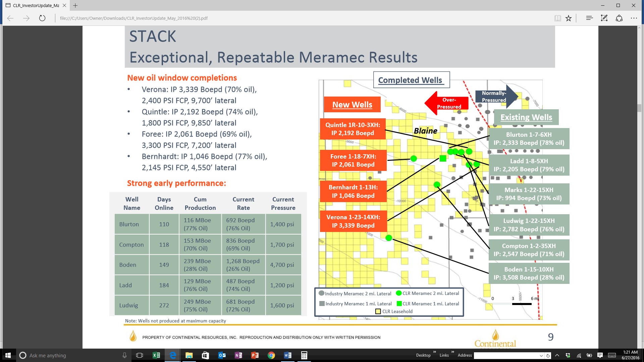Open the Windows Store from the taskbar
Viewport: 644px width, 362px height.
pyautogui.click(x=205, y=355)
